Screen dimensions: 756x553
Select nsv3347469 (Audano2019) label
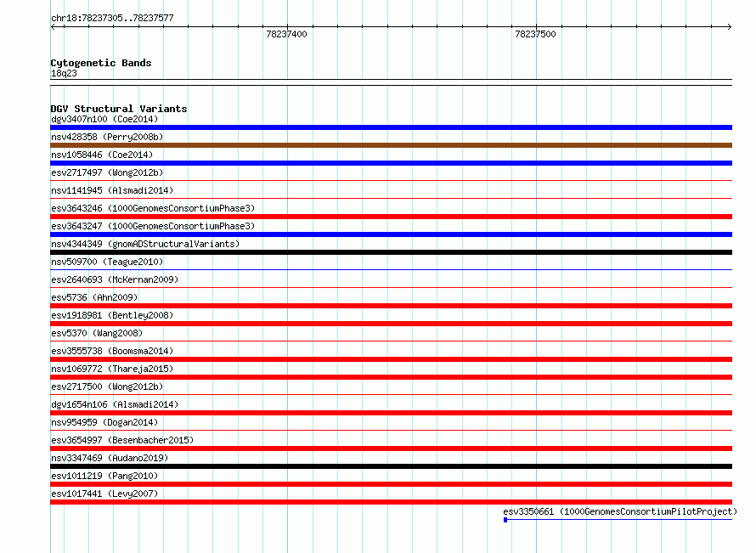[110, 458]
